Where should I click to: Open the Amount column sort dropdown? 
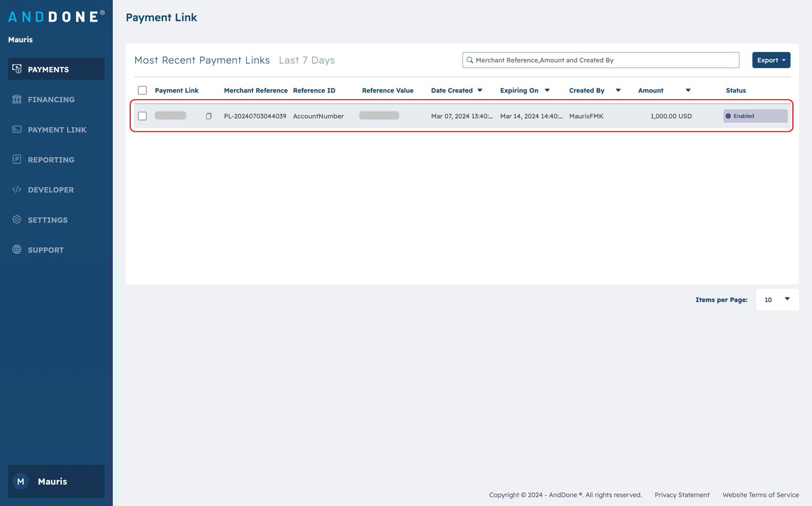pos(688,90)
